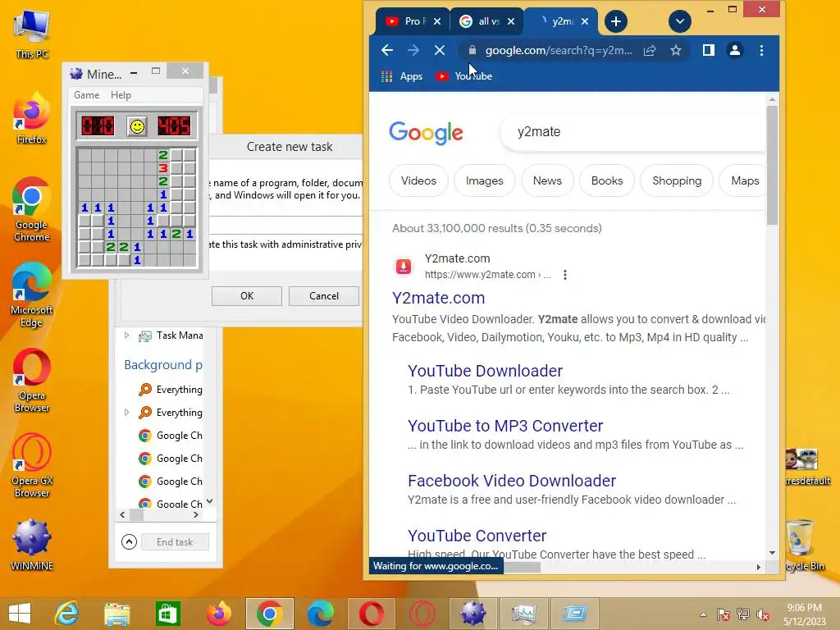Click the Minesweeper smiley face button
This screenshot has width=840, height=630.
[x=137, y=126]
